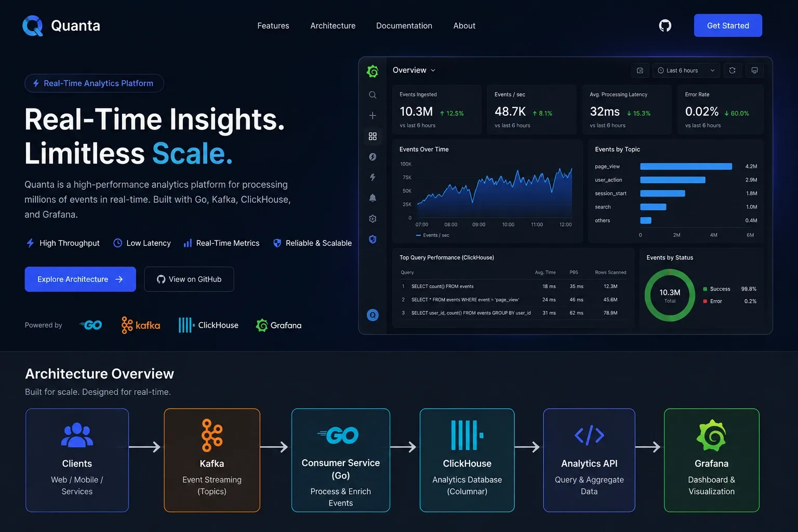
Task: Click the search icon in dashboard sidebar
Action: tap(373, 95)
